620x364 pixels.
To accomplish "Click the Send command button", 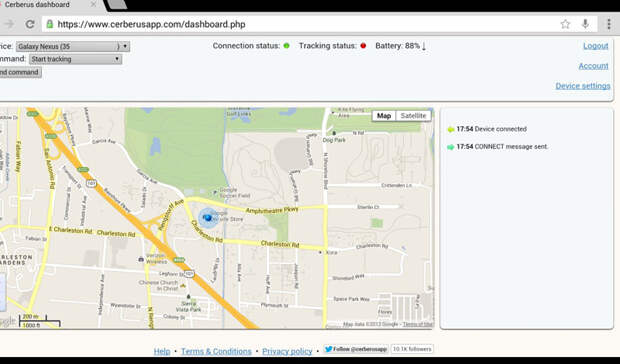I will point(20,72).
